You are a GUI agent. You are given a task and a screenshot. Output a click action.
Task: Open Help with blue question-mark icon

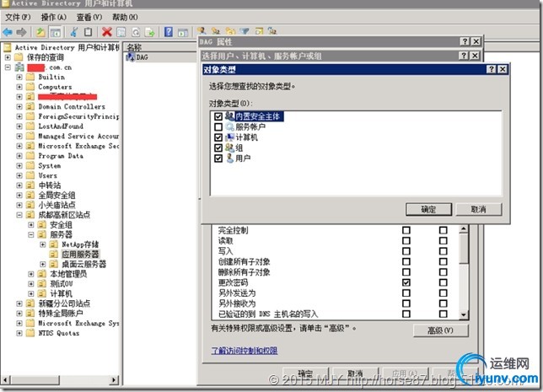pos(169,32)
